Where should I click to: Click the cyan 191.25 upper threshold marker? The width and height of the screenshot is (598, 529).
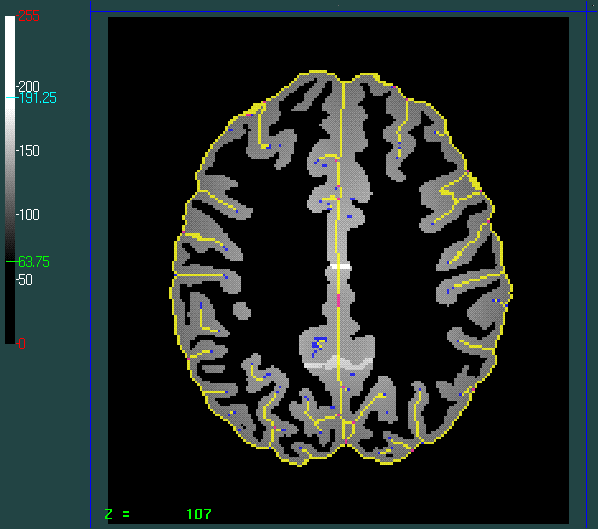pyautogui.click(x=37, y=98)
